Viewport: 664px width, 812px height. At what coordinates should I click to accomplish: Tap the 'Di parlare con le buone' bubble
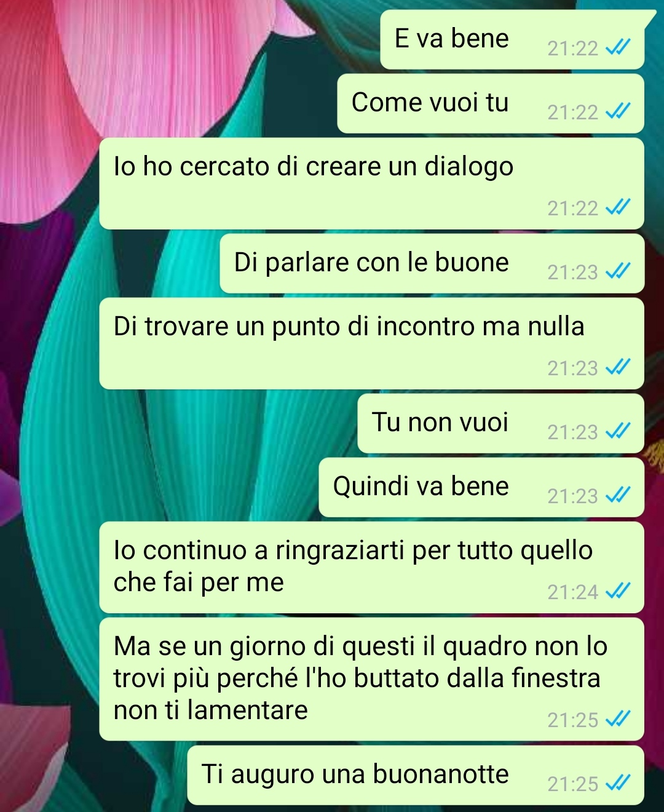[432, 263]
